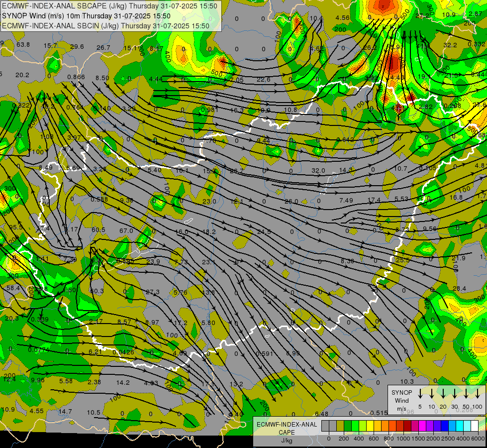
Task: Select the yellow CAPE swatch left of 600
Action: point(370,426)
